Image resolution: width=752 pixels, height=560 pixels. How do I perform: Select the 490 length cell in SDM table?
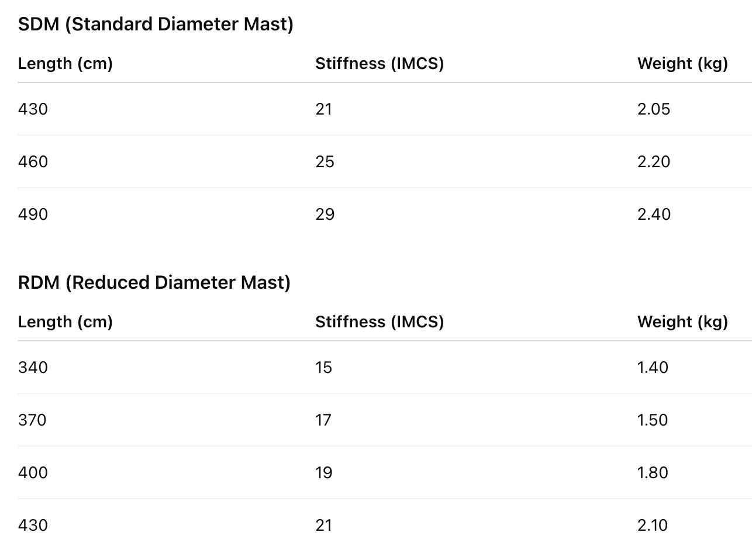[x=33, y=214]
